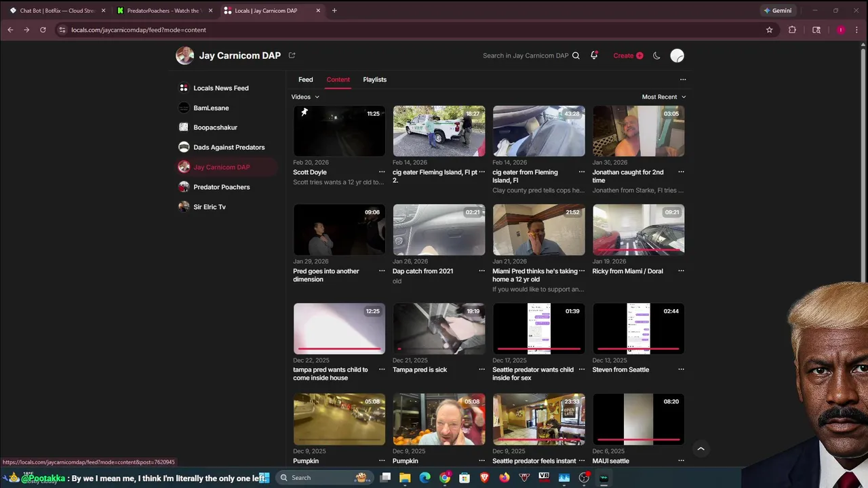Screen dimensions: 868x488
Task: Open the Miami Pred 21:52 video thumbnail
Action: tap(538, 230)
